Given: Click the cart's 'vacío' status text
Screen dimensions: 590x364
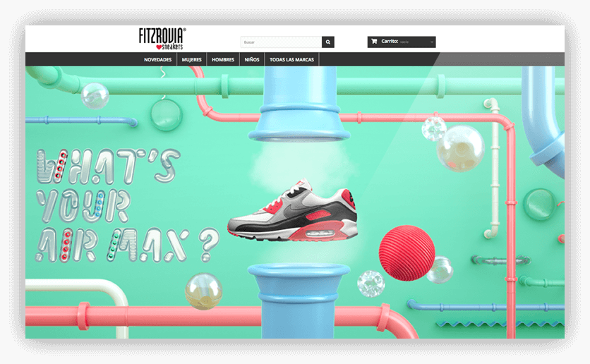Looking at the screenshot, I should (x=404, y=42).
